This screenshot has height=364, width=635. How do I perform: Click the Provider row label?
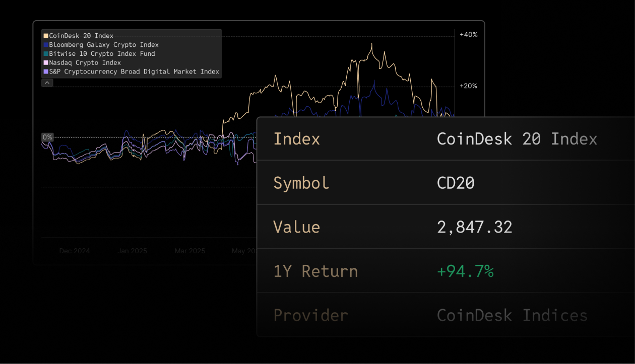pyautogui.click(x=310, y=316)
